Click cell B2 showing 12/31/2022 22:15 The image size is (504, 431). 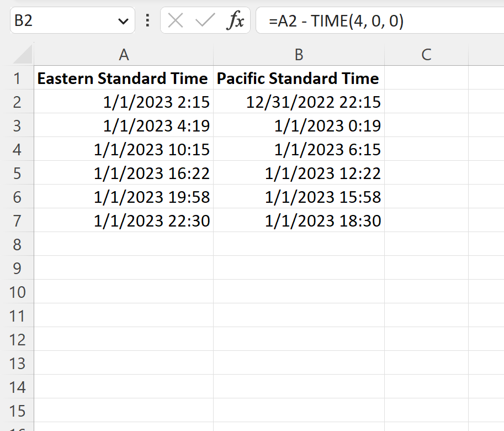tap(298, 102)
